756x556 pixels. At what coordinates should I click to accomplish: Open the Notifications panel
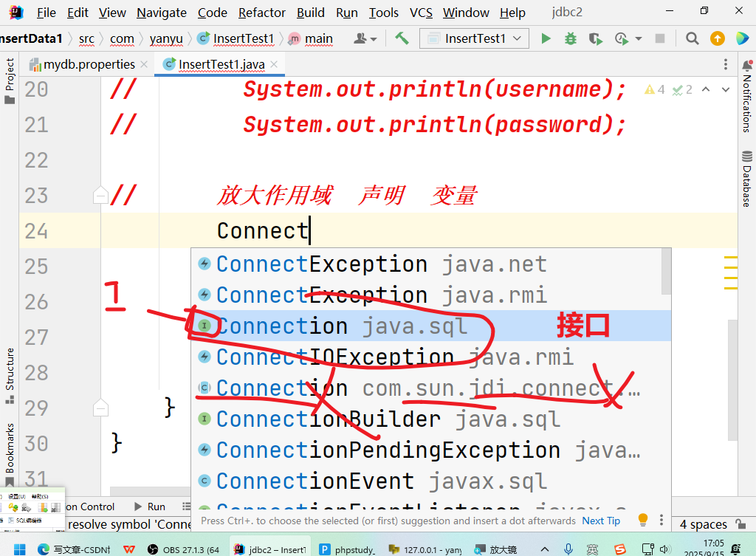[747, 97]
